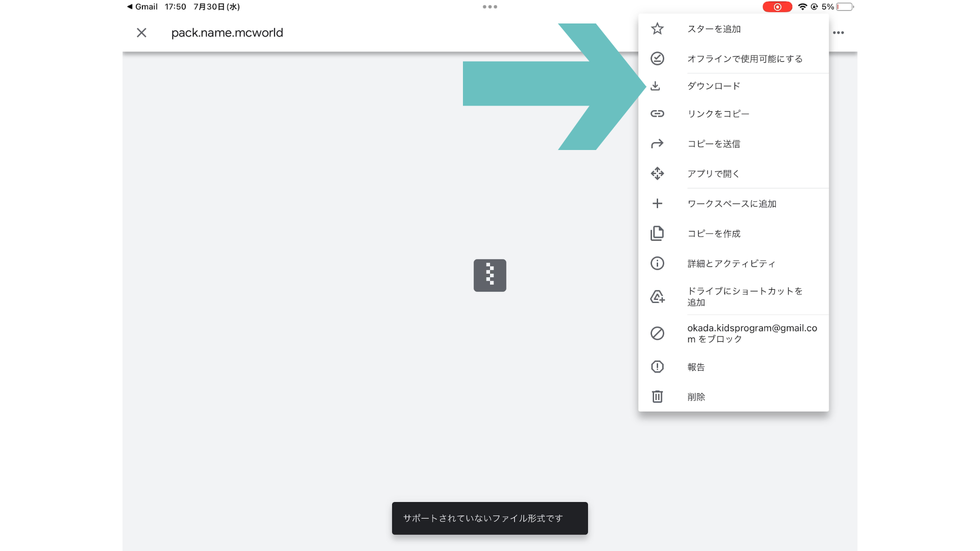Select ドライブにショートカットを追加 option

(744, 296)
